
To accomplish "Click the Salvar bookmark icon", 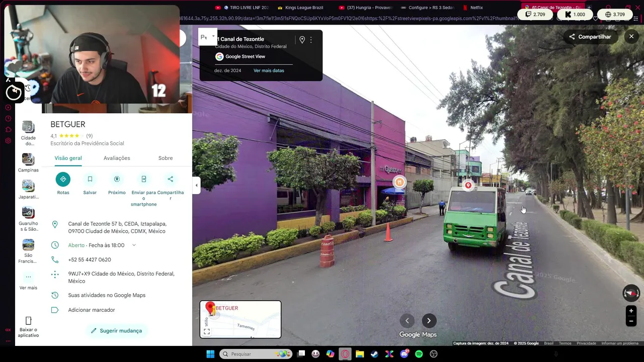I will tap(90, 179).
